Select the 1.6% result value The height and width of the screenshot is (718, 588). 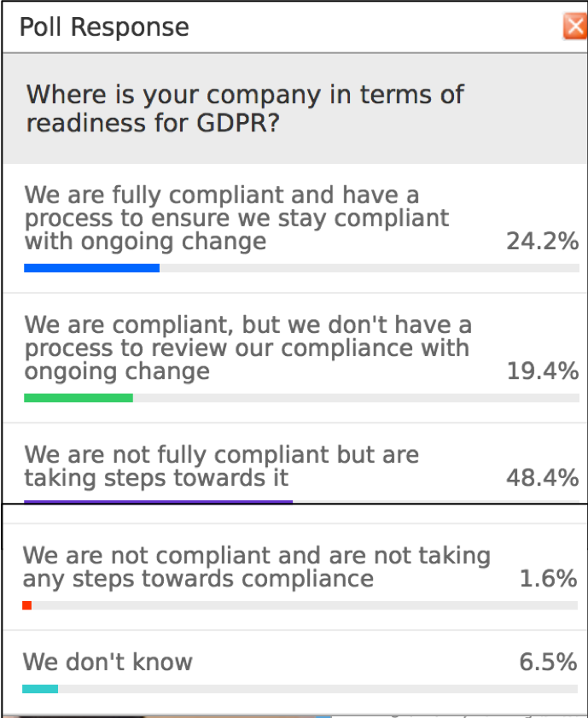click(548, 578)
